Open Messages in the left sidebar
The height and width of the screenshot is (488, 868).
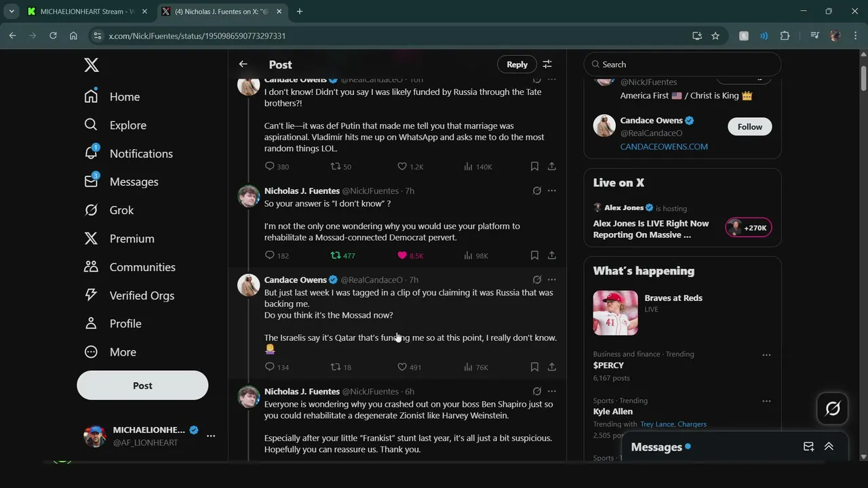[121, 182]
